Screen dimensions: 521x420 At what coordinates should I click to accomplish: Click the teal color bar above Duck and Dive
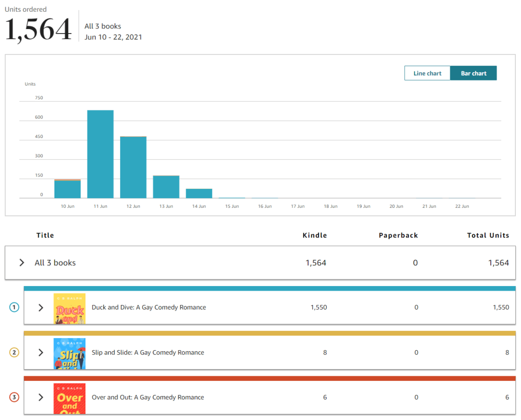click(270, 289)
